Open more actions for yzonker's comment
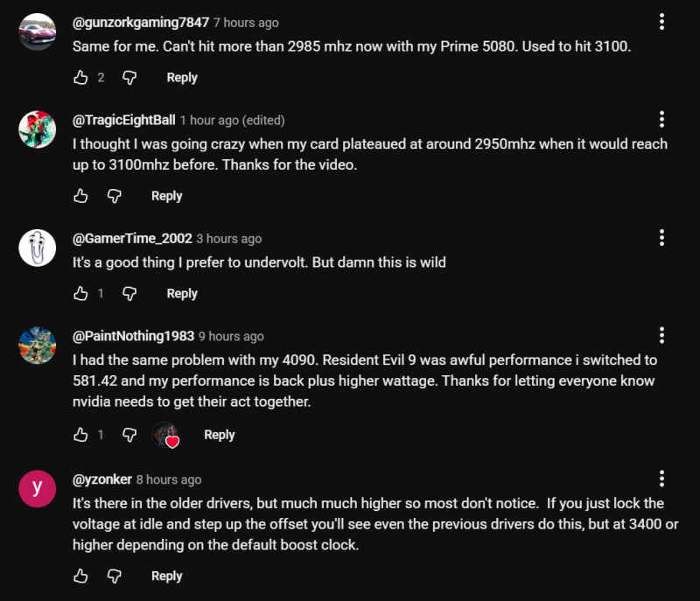 [x=661, y=479]
